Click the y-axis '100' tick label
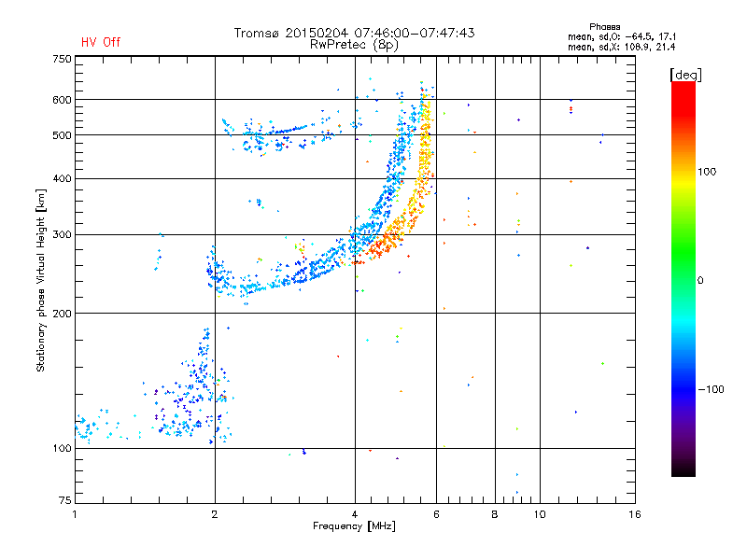 (62, 448)
